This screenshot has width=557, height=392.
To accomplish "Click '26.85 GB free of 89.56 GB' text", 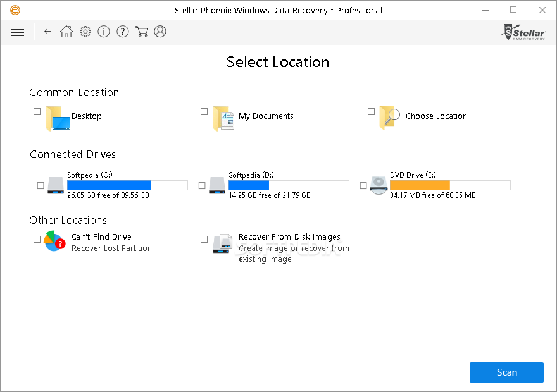I will coord(108,195).
